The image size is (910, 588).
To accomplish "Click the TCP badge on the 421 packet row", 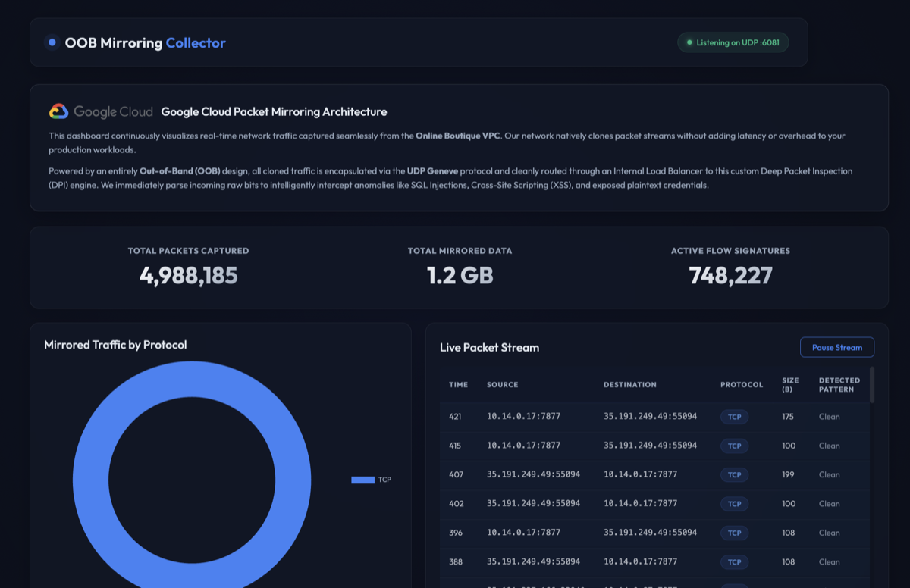I will pos(734,417).
